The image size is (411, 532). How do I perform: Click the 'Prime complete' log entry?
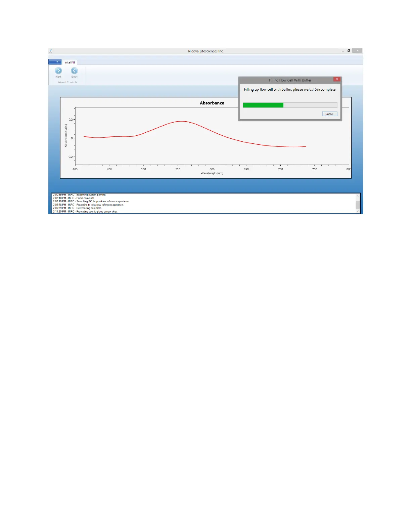click(74, 198)
